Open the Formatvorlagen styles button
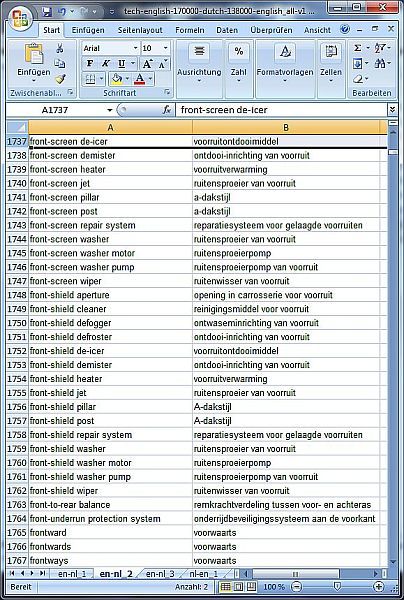This screenshot has height=600, width=404. [x=285, y=63]
